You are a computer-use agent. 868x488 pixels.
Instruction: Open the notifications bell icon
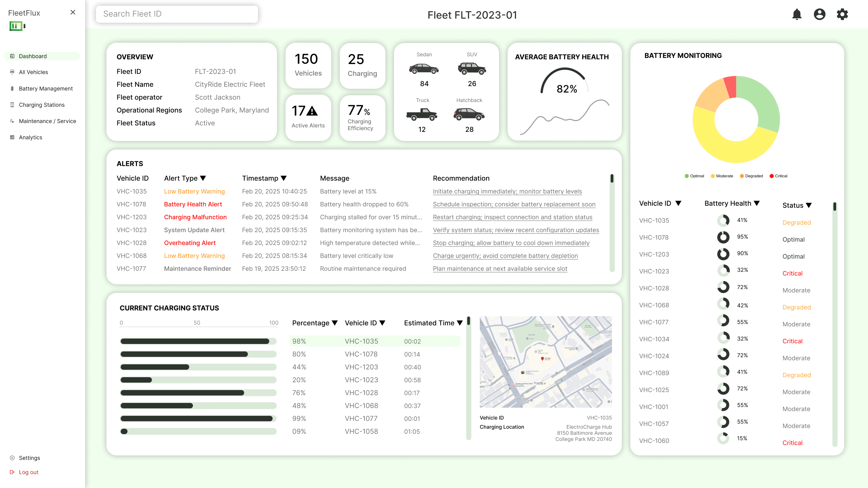[x=797, y=14]
